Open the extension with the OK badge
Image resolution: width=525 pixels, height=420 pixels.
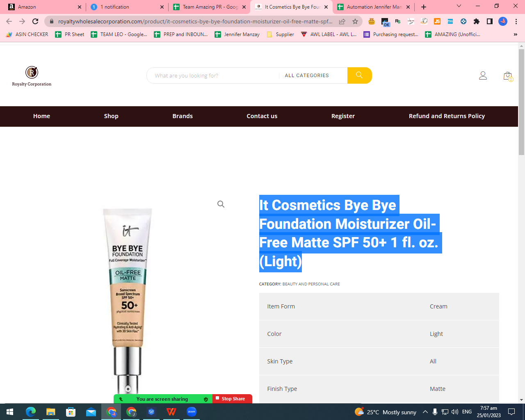(385, 22)
